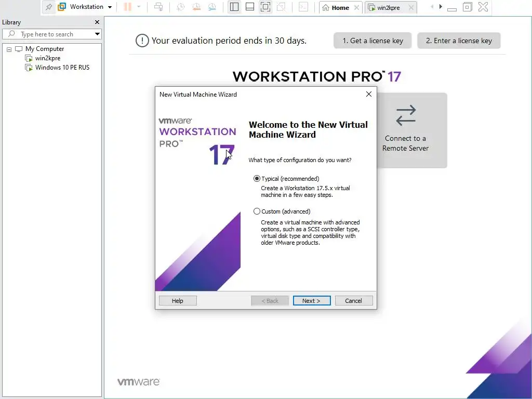Select Windows 10 PE RUS VM
The image size is (532, 399).
click(x=62, y=67)
